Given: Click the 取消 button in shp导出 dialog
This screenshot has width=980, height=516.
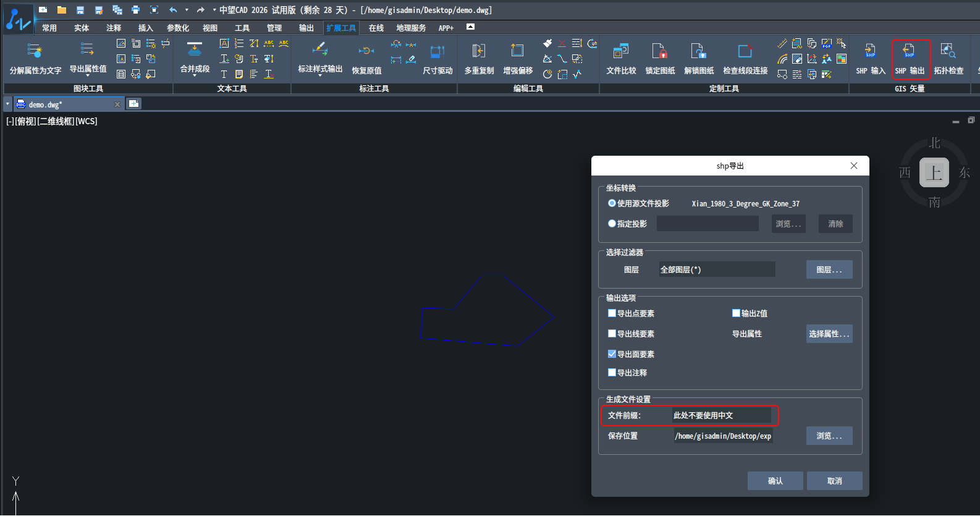Looking at the screenshot, I should (x=834, y=481).
